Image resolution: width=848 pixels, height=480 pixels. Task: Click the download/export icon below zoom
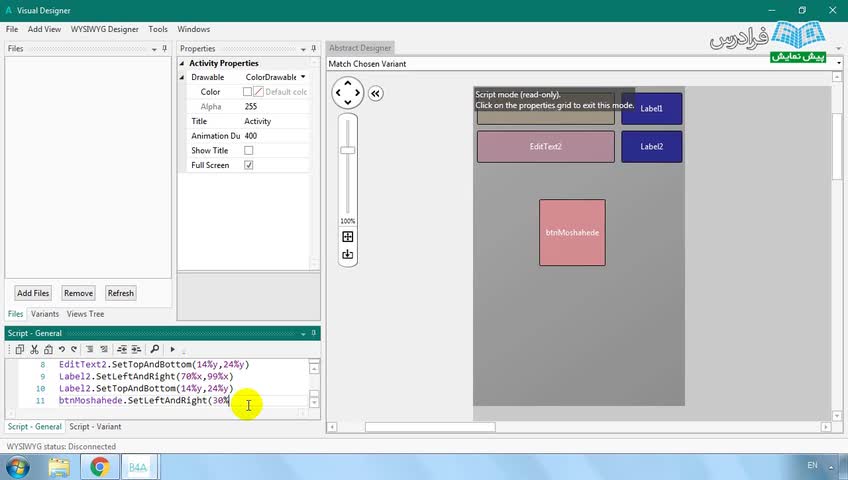pyautogui.click(x=348, y=254)
